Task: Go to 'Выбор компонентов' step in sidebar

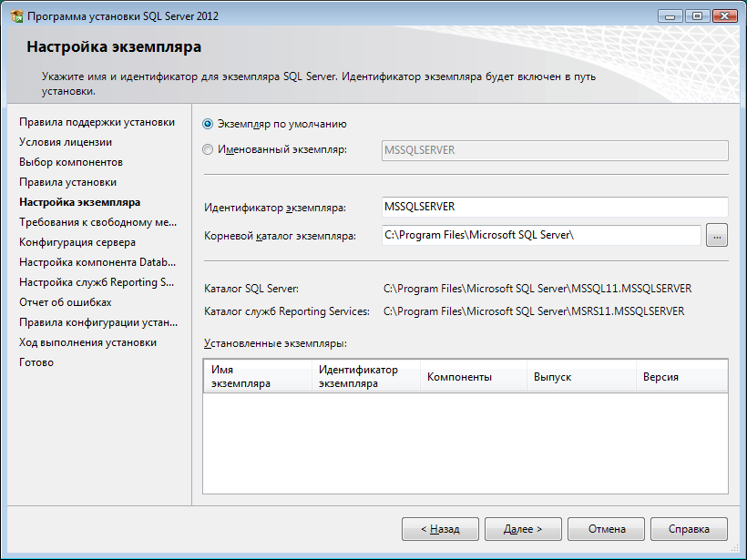Action: [x=71, y=162]
